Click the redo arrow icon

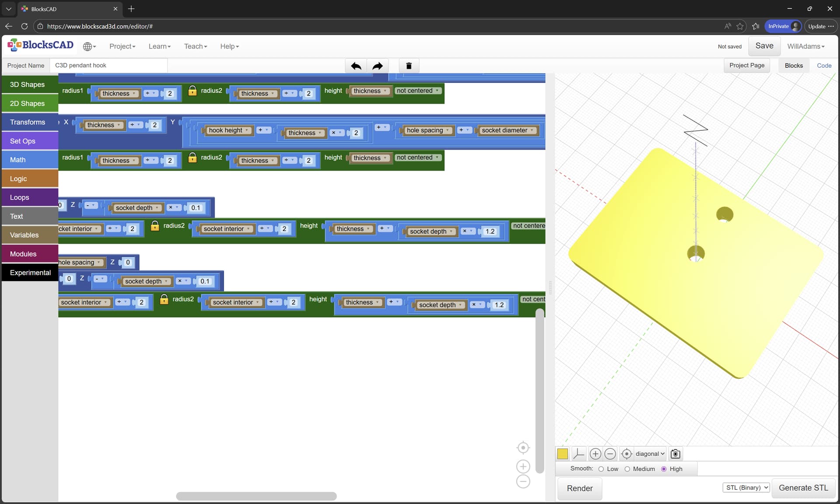pyautogui.click(x=377, y=66)
